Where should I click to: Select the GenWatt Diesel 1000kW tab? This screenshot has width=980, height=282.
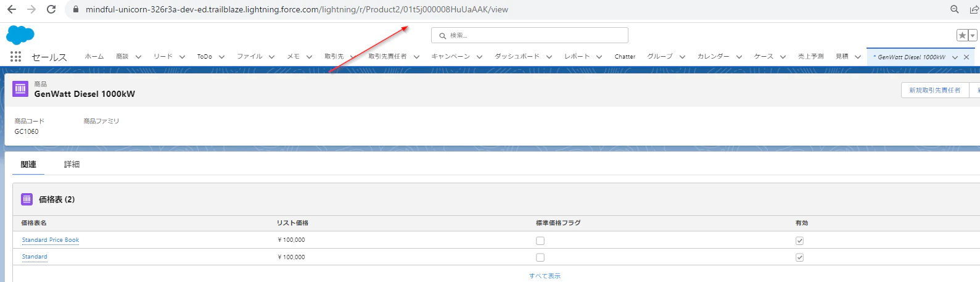pos(911,57)
